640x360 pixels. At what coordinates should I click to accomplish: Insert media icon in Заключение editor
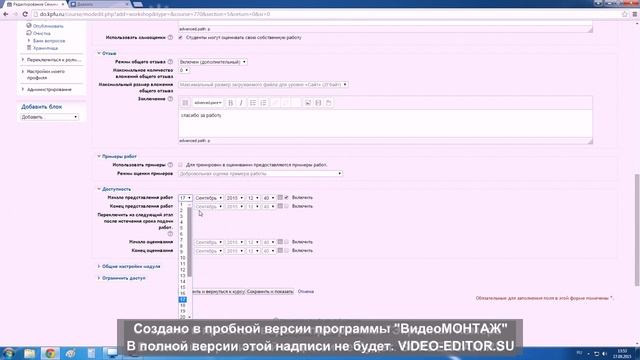click(318, 103)
